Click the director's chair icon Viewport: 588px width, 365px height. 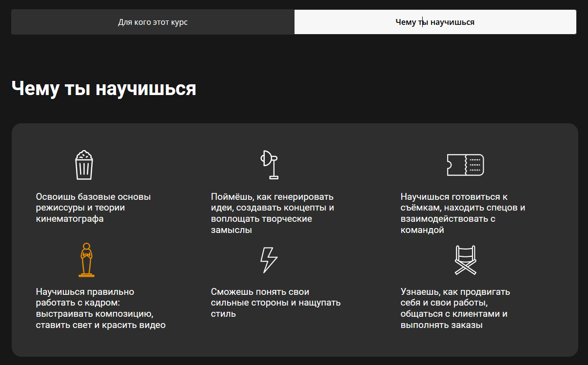tap(465, 260)
